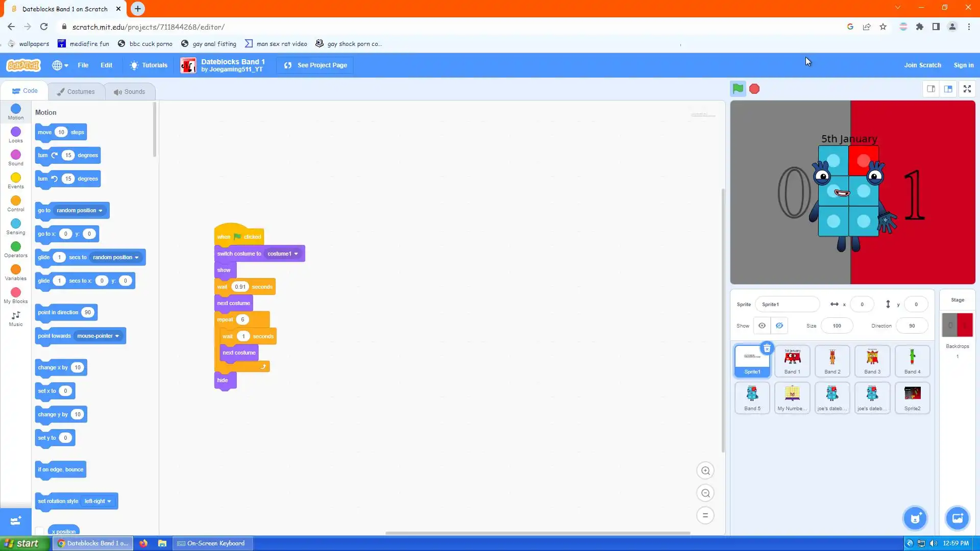Delete Sprite1 using the trash icon
Image resolution: width=980 pixels, height=551 pixels.
(767, 348)
